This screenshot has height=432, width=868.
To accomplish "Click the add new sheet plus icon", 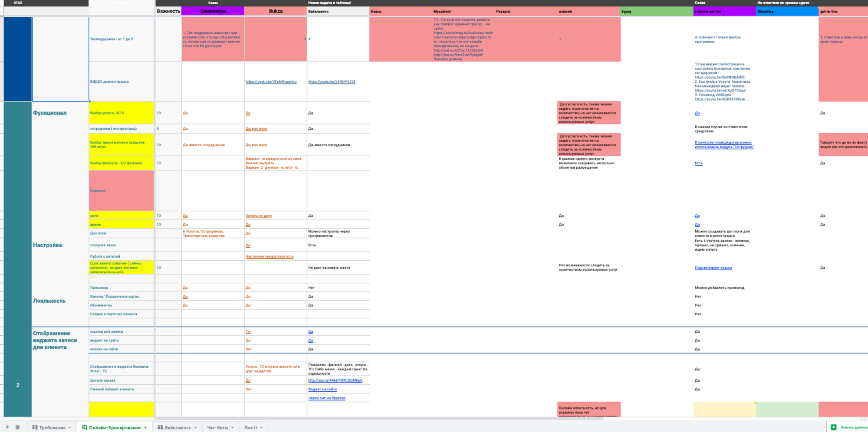I will coord(7,427).
